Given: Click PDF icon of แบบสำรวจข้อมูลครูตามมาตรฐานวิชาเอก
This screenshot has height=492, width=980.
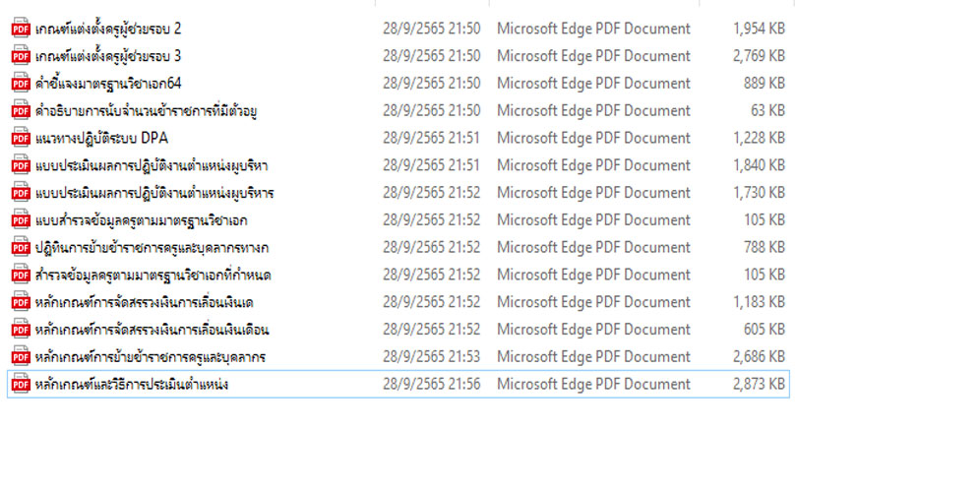Looking at the screenshot, I should coord(20,219).
